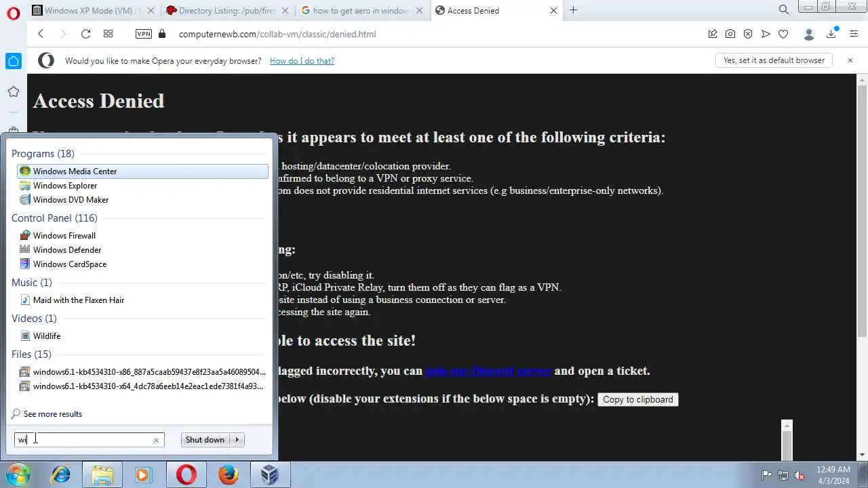Launch Internet Explorer from taskbar
868x488 pixels.
(61, 475)
